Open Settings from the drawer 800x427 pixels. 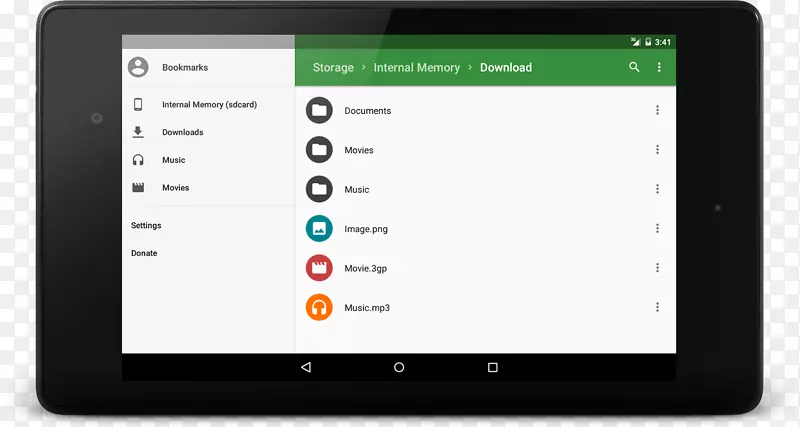(146, 225)
